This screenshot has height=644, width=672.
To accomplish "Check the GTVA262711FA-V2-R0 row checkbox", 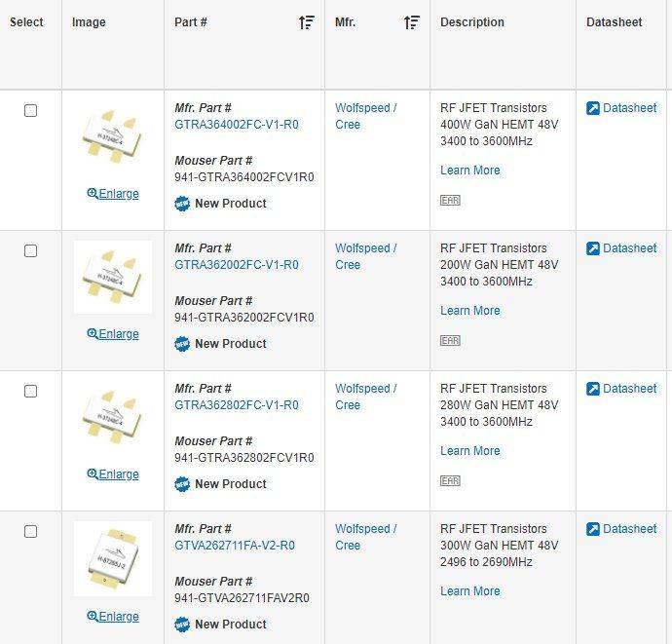I will (30, 532).
